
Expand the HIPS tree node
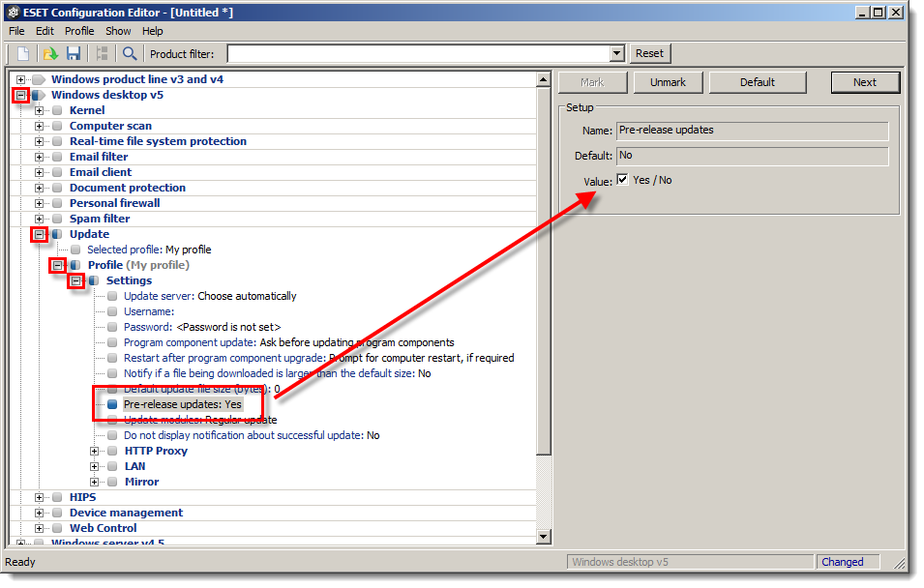click(39, 498)
